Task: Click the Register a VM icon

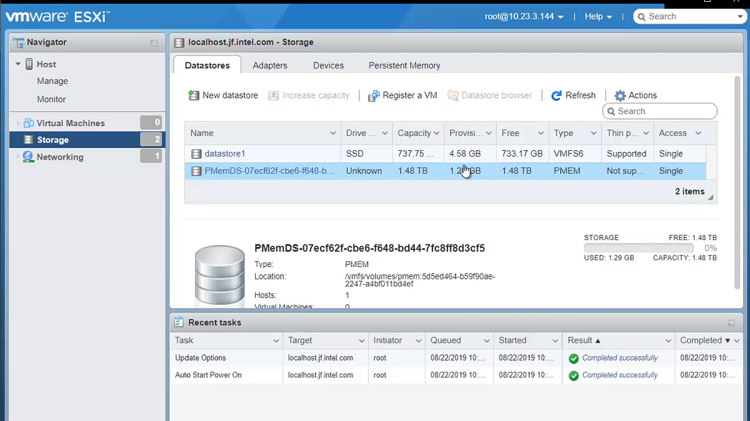Action: point(374,96)
